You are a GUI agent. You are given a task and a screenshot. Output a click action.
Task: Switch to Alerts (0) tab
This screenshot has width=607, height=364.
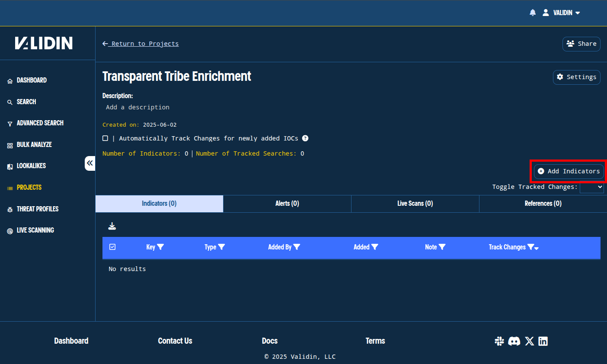(287, 204)
